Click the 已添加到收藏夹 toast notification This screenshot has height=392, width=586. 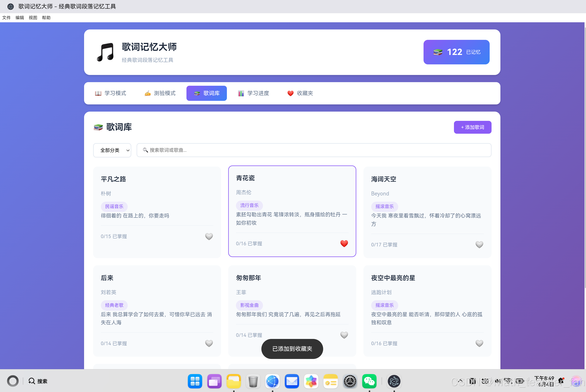[292, 349]
